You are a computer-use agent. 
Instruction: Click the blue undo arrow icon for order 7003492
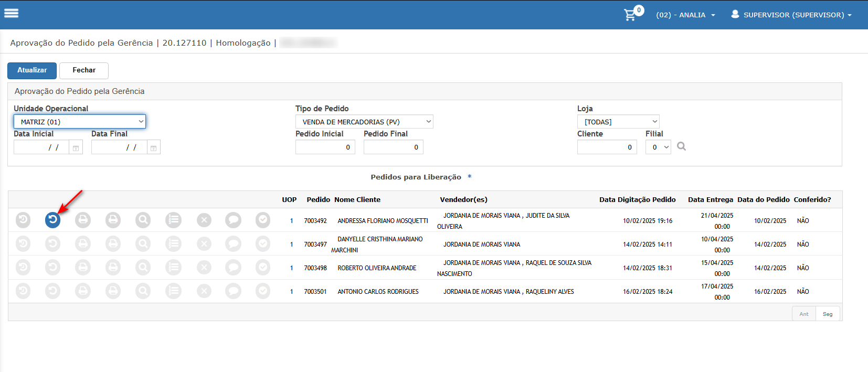pyautogui.click(x=52, y=220)
